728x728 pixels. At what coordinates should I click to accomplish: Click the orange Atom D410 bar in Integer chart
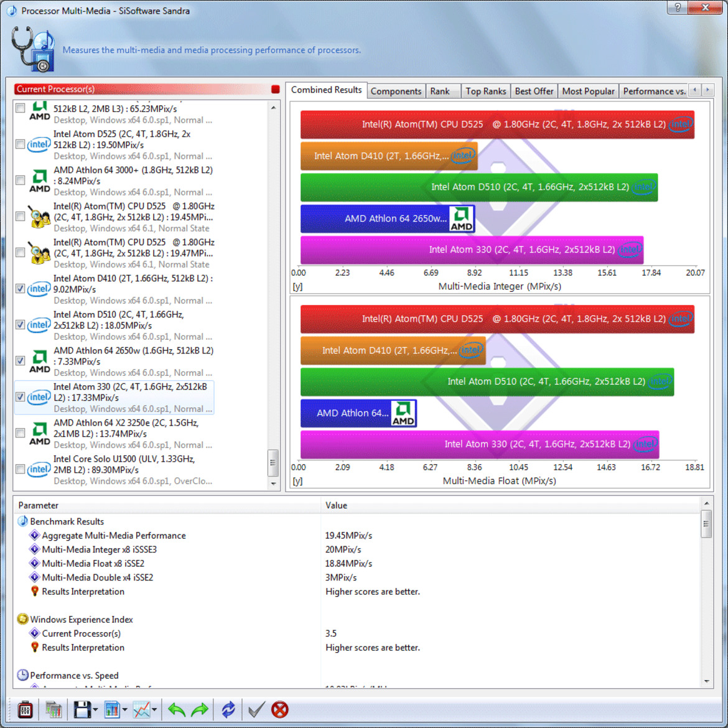coord(389,156)
